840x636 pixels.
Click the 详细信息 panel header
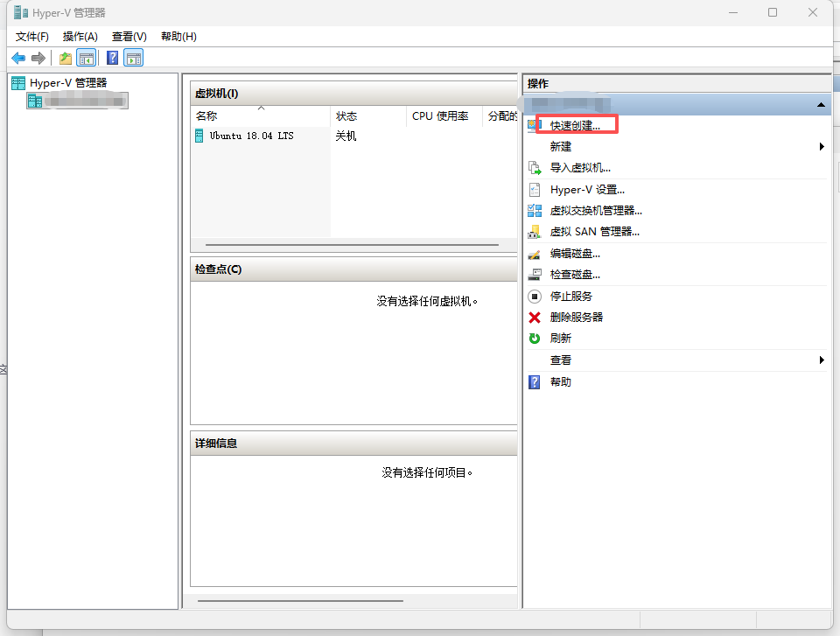pyautogui.click(x=353, y=444)
